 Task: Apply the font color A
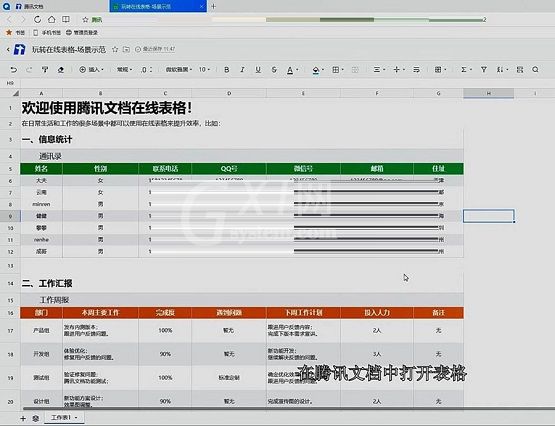point(290,70)
